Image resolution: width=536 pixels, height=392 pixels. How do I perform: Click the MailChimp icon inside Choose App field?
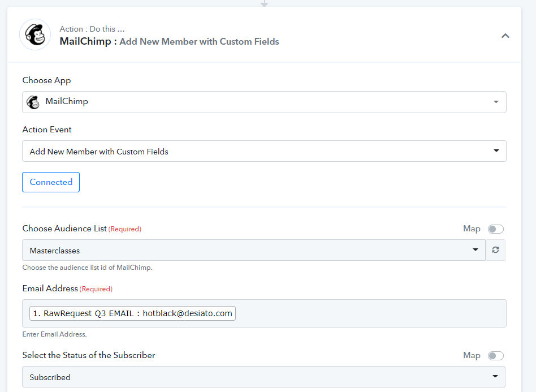pyautogui.click(x=33, y=102)
